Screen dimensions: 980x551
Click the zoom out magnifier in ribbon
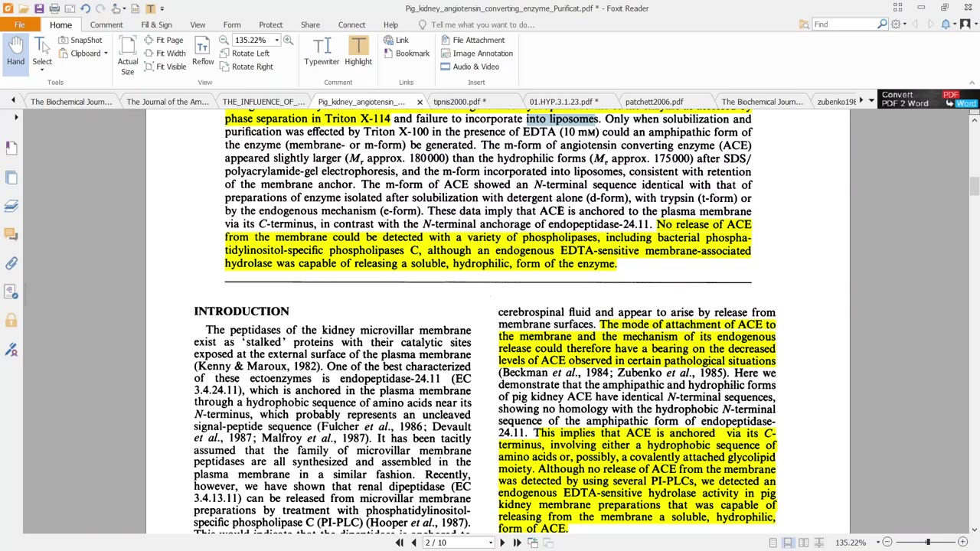pos(224,40)
